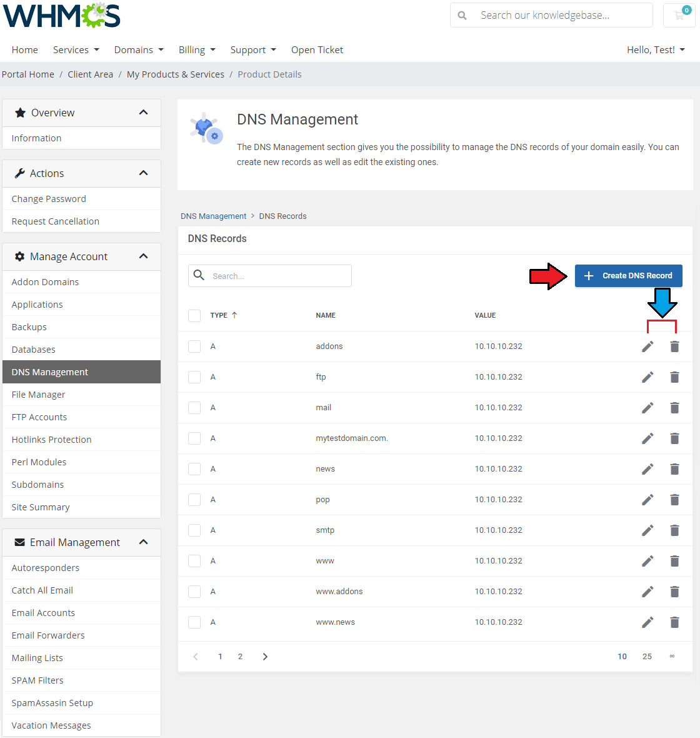Go to Home in the navbar
700x738 pixels.
(x=24, y=50)
